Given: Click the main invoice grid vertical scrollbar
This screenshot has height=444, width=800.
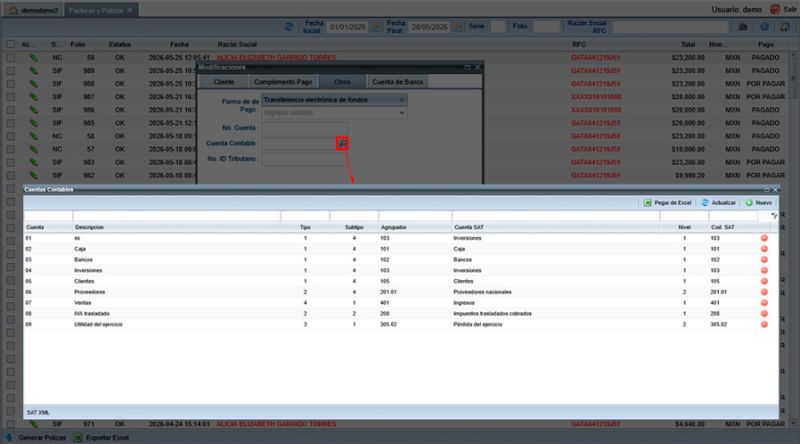Looking at the screenshot, I should (793, 237).
